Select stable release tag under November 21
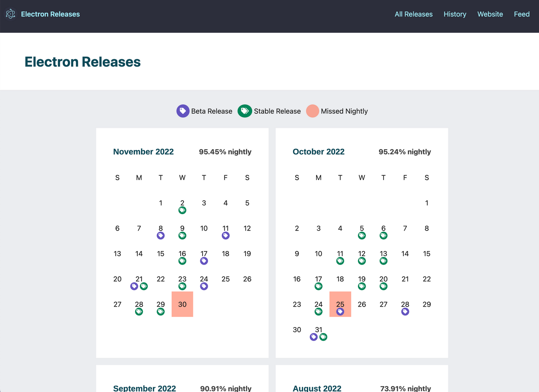Screen dimensions: 539x392 click(x=144, y=286)
